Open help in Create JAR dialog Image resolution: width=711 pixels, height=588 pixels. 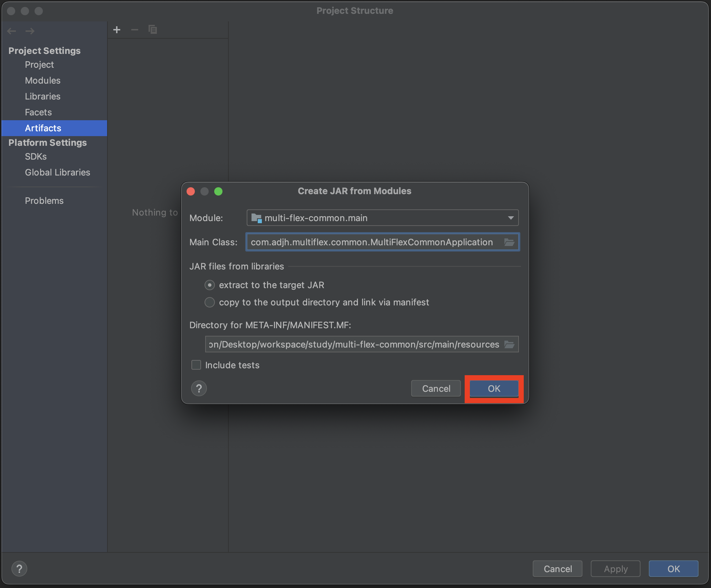[x=199, y=389]
